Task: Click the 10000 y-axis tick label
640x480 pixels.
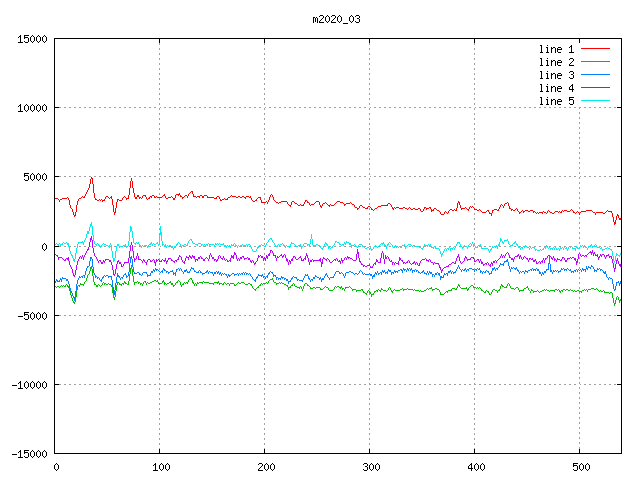Action: [32, 108]
